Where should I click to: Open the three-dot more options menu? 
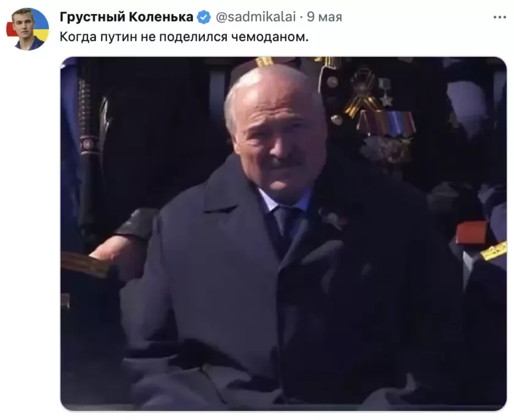[499, 17]
